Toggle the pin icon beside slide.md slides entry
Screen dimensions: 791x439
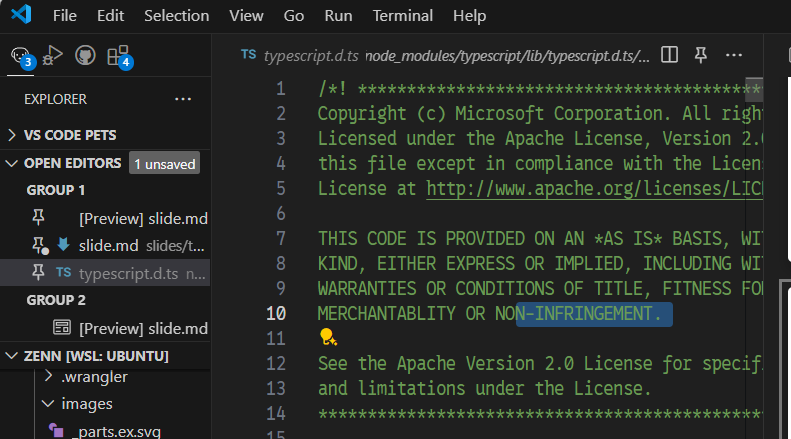click(39, 246)
